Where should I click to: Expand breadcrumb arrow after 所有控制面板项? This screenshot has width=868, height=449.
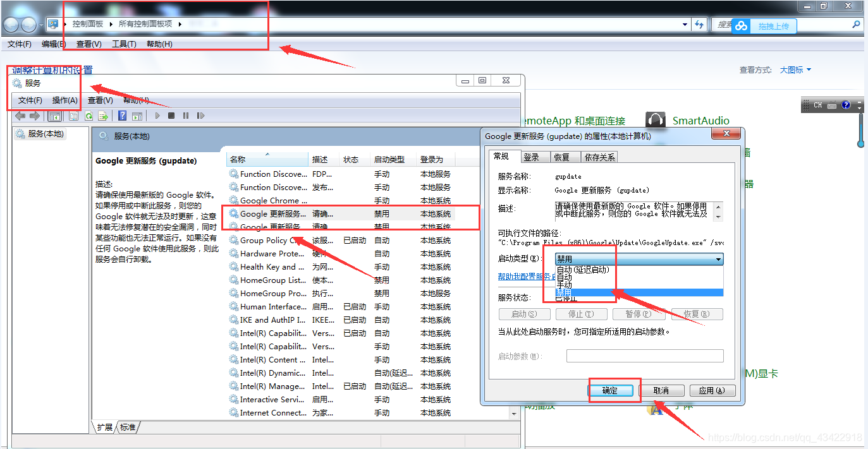[x=180, y=24]
